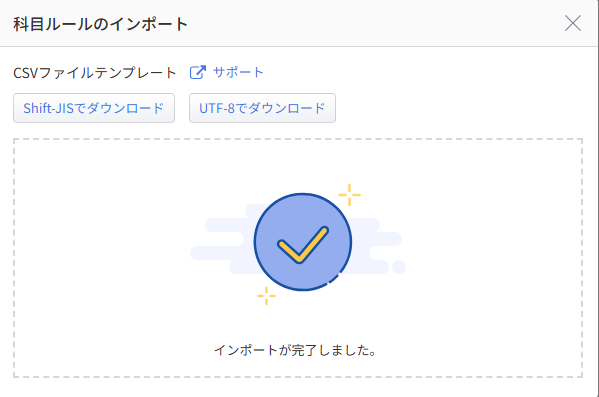Click the yellow sparkle below the circle

[266, 296]
